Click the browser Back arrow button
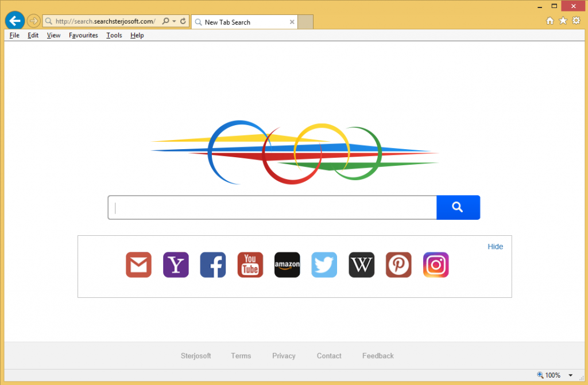 click(x=14, y=21)
